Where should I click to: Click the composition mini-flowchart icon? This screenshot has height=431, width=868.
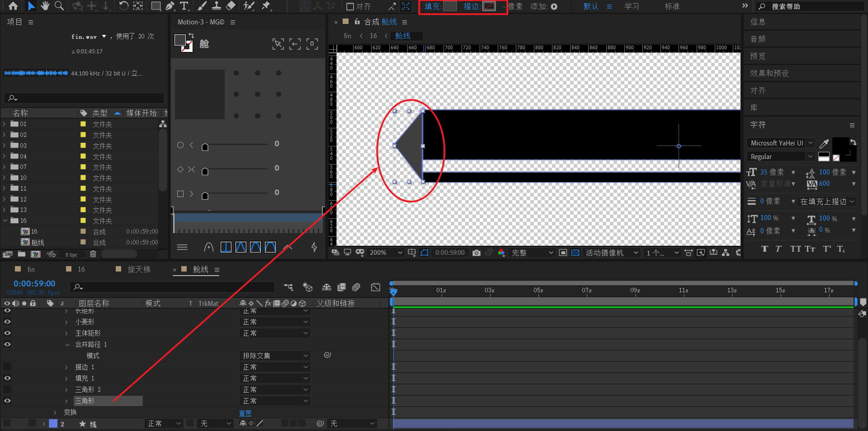coord(288,287)
